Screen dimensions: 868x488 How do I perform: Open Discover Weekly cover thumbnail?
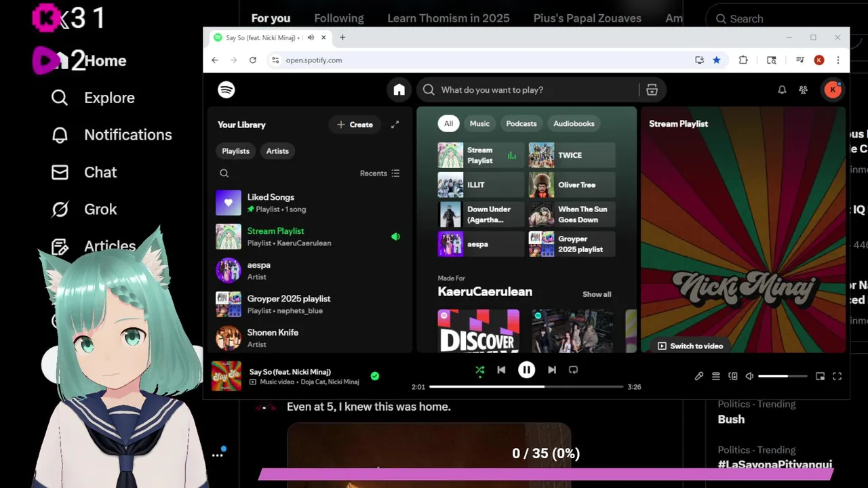click(479, 331)
